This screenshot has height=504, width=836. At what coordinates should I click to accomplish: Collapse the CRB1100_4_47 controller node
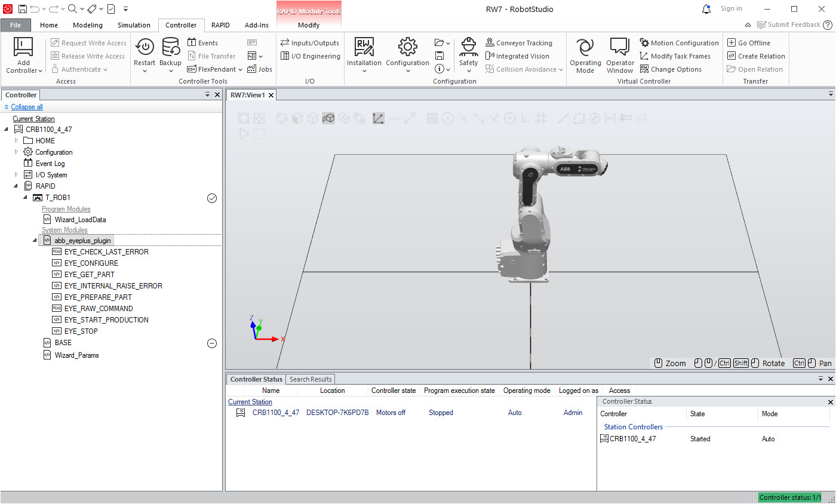(x=7, y=130)
